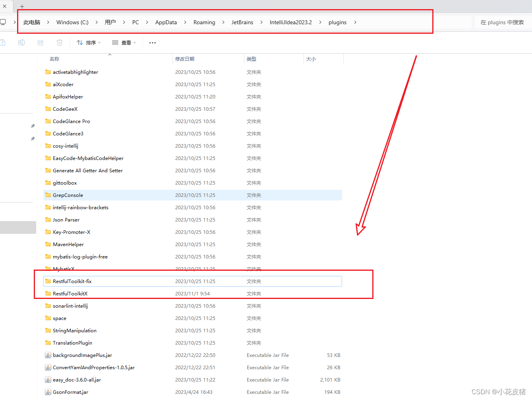Close the current Explorer tab
This screenshot has width=532, height=399.
coord(5,6)
